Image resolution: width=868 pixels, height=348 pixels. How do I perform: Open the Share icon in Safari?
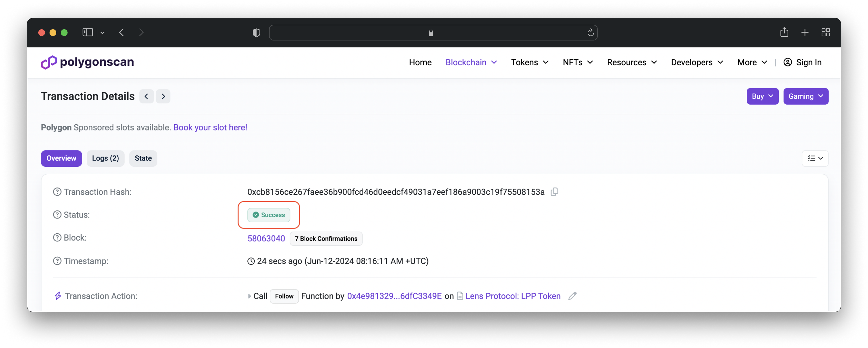(x=784, y=32)
